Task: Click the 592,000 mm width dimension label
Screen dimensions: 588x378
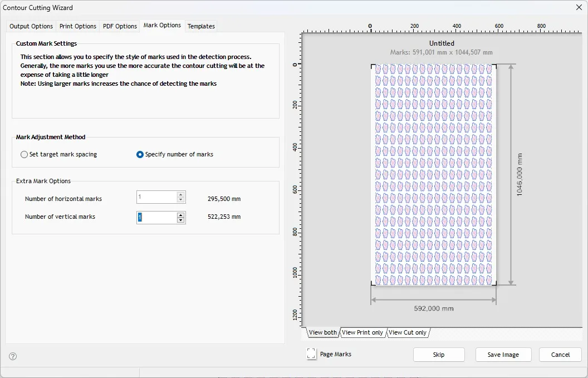Action: (434, 308)
